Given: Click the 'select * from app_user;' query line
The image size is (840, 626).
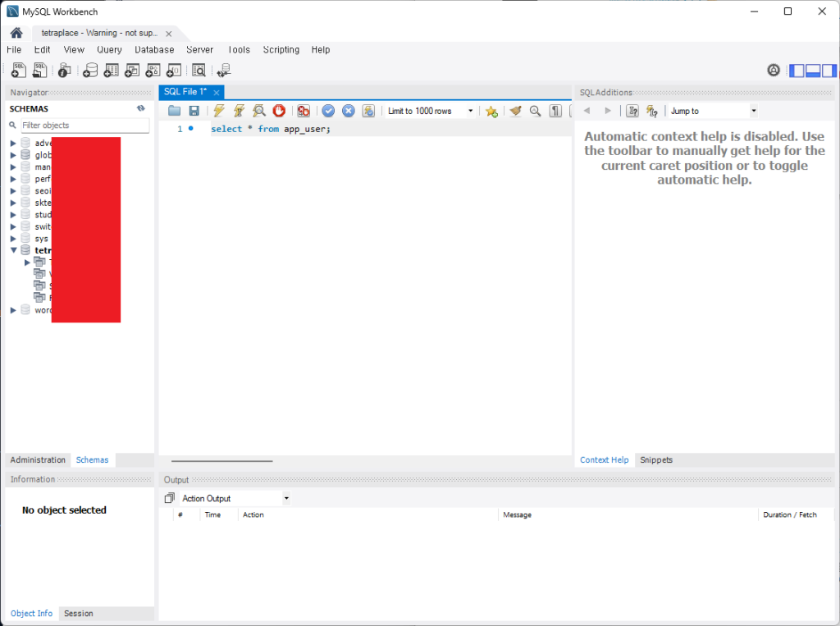Looking at the screenshot, I should 271,129.
